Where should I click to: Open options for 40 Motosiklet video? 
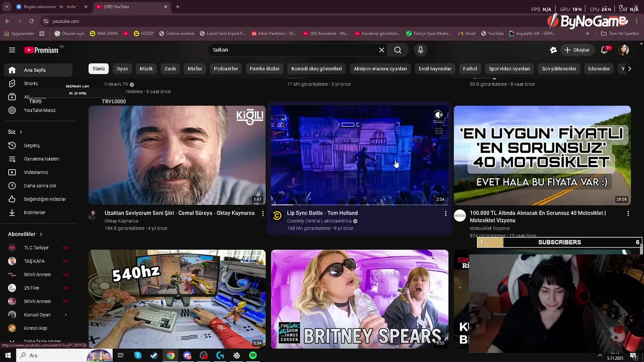click(628, 214)
